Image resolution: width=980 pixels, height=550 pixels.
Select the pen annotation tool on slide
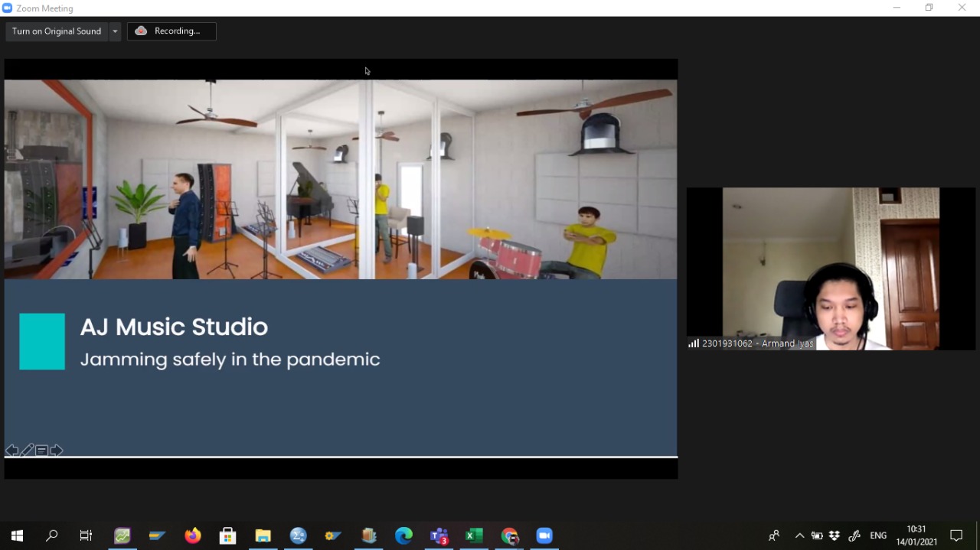(27, 451)
